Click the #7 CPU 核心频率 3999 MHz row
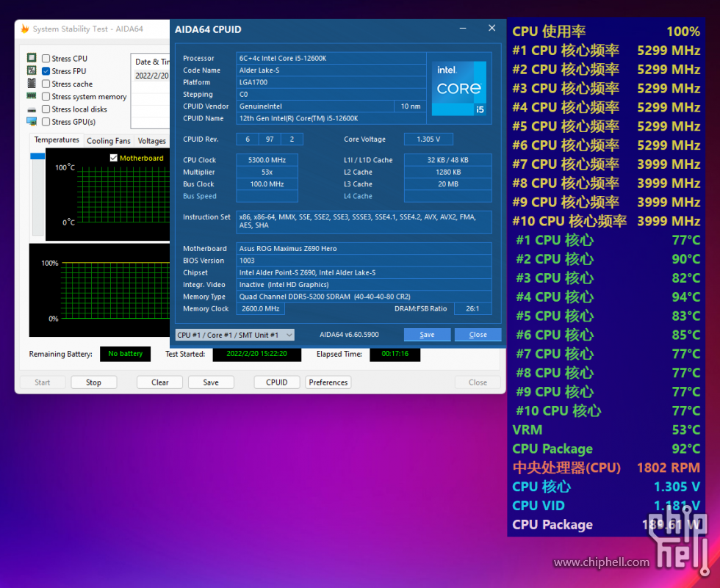 click(x=606, y=164)
